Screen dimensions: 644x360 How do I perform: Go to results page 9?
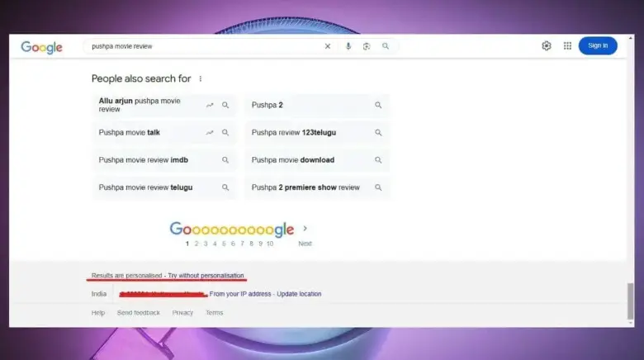pos(260,244)
